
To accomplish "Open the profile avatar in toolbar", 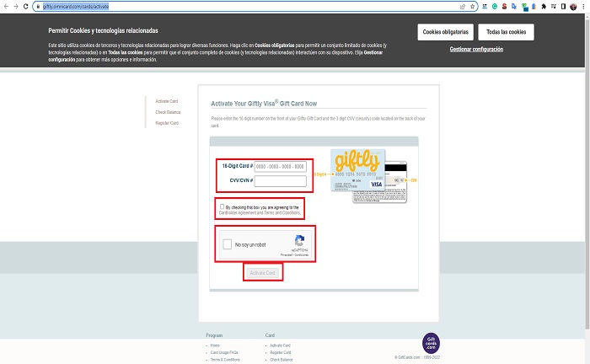I will tap(573, 7).
